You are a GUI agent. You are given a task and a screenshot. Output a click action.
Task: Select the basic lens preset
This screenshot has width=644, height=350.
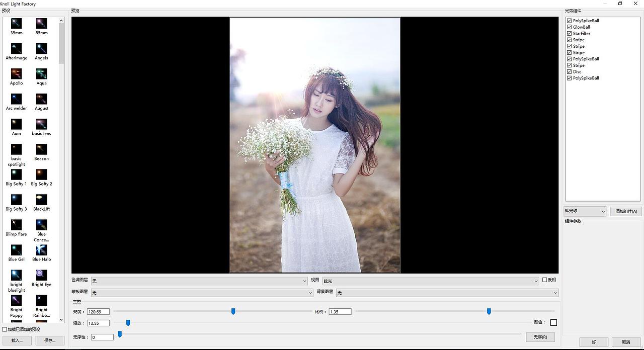41,124
